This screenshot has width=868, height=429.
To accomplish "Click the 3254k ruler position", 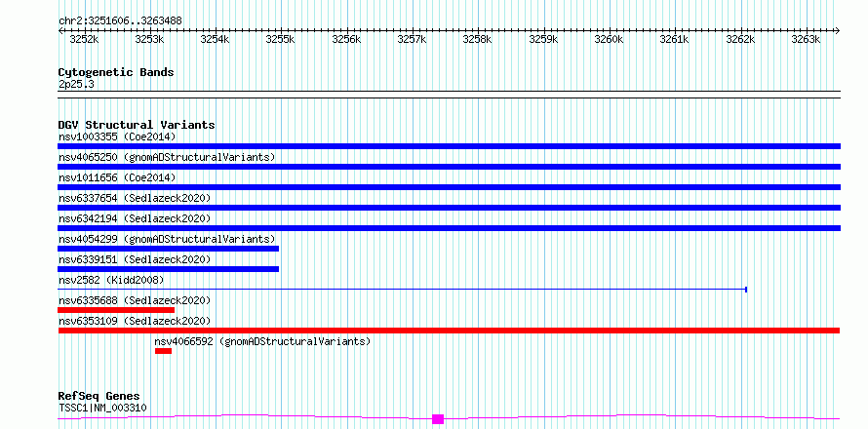I will 215,39.
